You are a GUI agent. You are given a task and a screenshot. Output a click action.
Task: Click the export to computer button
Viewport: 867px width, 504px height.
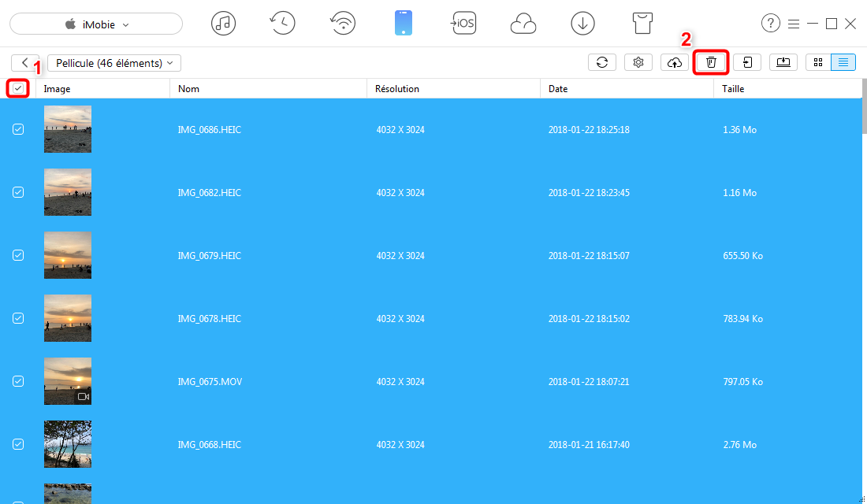coord(783,62)
